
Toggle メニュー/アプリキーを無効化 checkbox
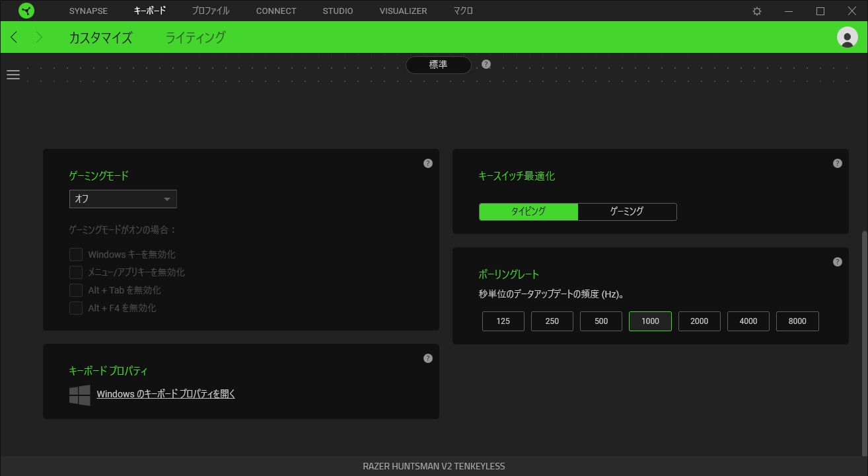pos(76,272)
